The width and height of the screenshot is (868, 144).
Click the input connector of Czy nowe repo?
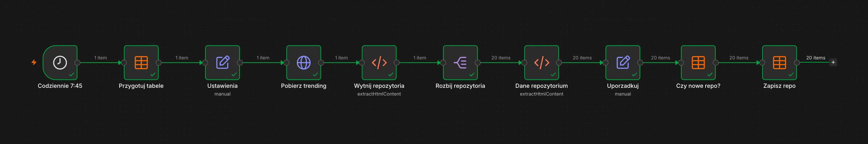pos(681,62)
